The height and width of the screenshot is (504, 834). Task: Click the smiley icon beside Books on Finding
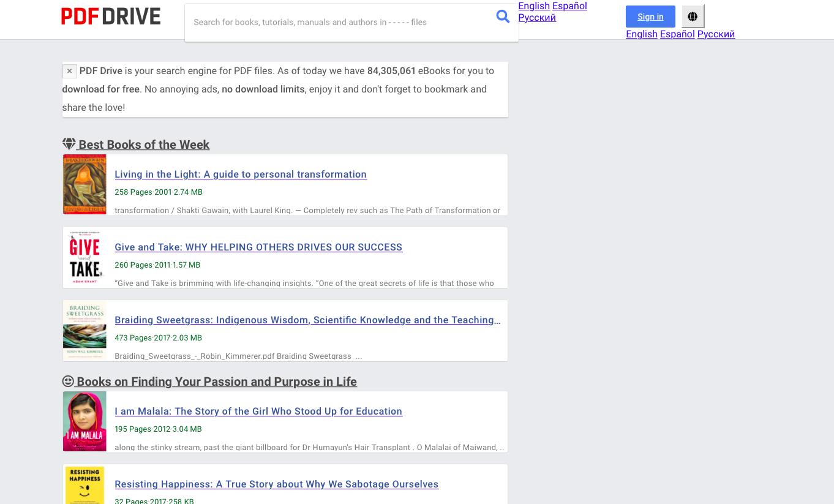pyautogui.click(x=68, y=381)
